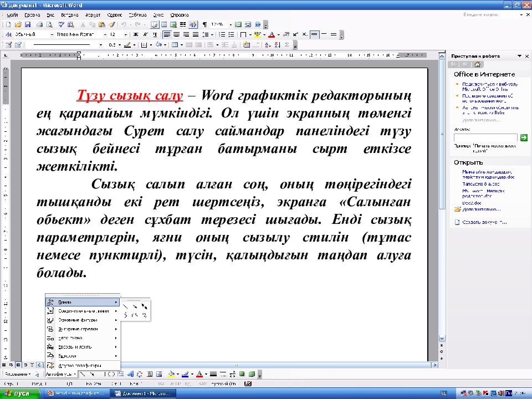Save the document with the floppy disk icon
532x399 pixels.
[x=28, y=24]
